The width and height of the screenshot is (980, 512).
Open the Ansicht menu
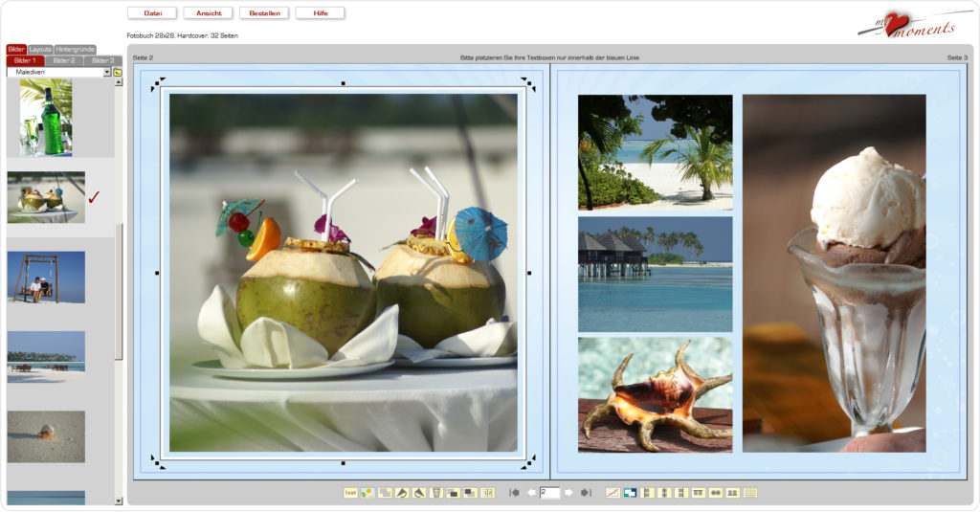tap(208, 13)
